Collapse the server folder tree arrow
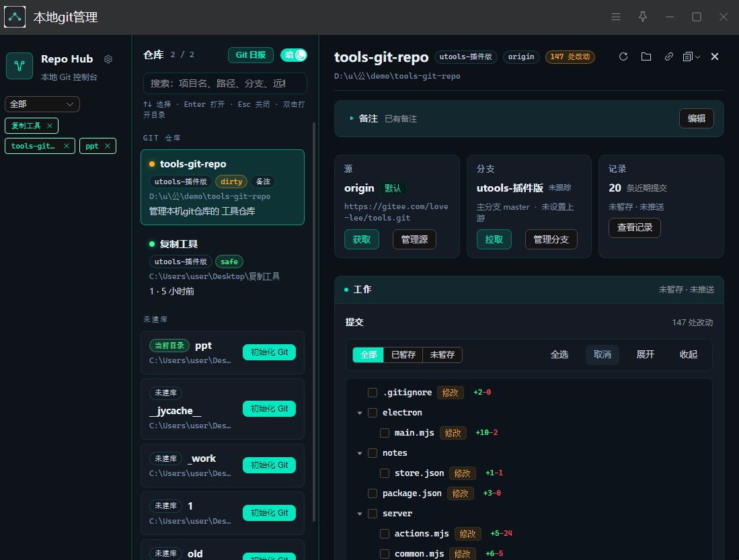The image size is (739, 560). 360,514
